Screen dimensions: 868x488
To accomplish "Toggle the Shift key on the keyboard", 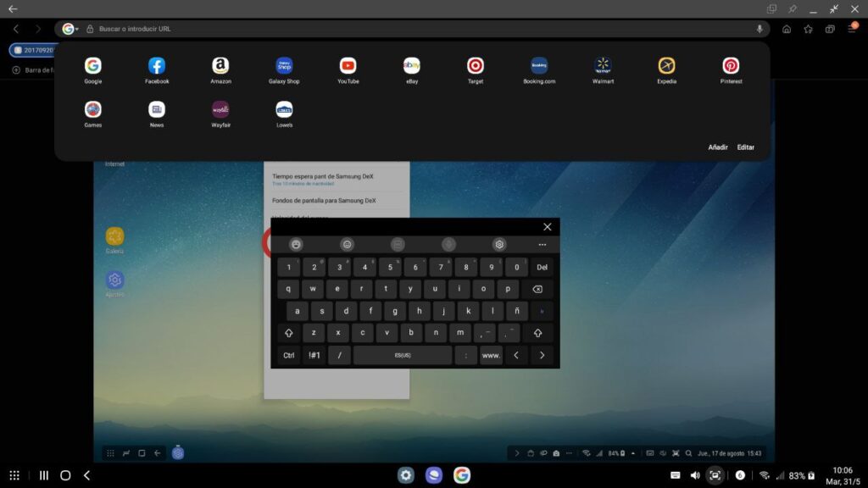I will (x=288, y=333).
